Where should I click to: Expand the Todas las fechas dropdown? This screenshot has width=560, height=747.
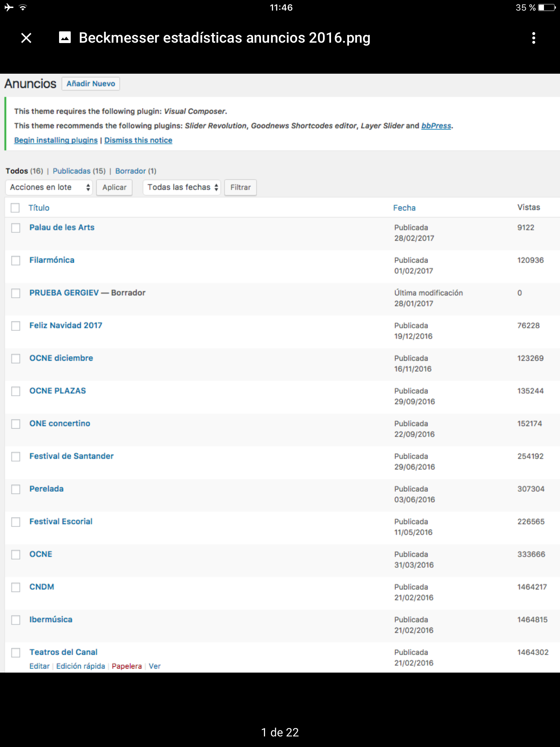pos(182,187)
